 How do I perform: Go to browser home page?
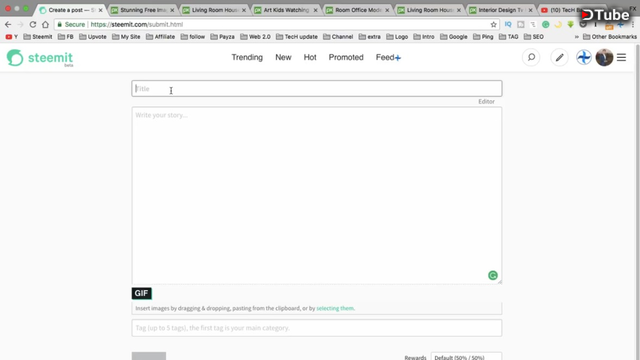(45, 24)
